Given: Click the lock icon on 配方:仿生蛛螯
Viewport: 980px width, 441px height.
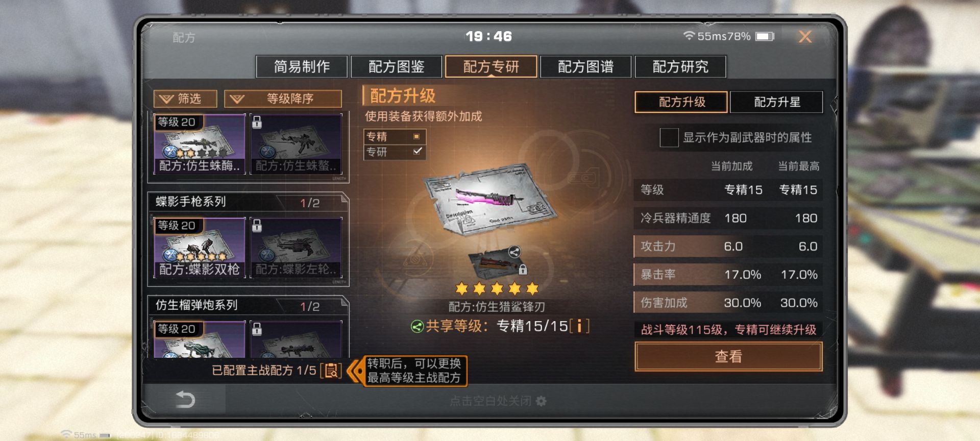Looking at the screenshot, I should pos(257,121).
